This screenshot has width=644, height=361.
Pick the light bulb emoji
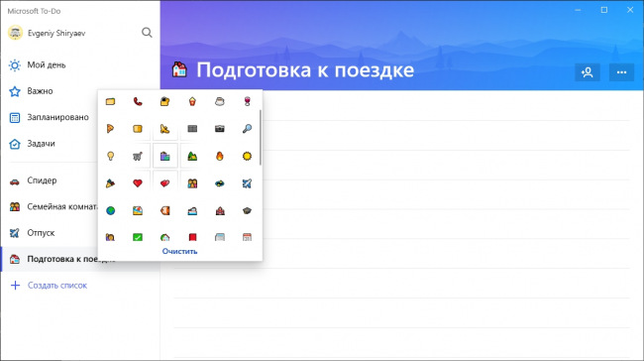(110, 156)
